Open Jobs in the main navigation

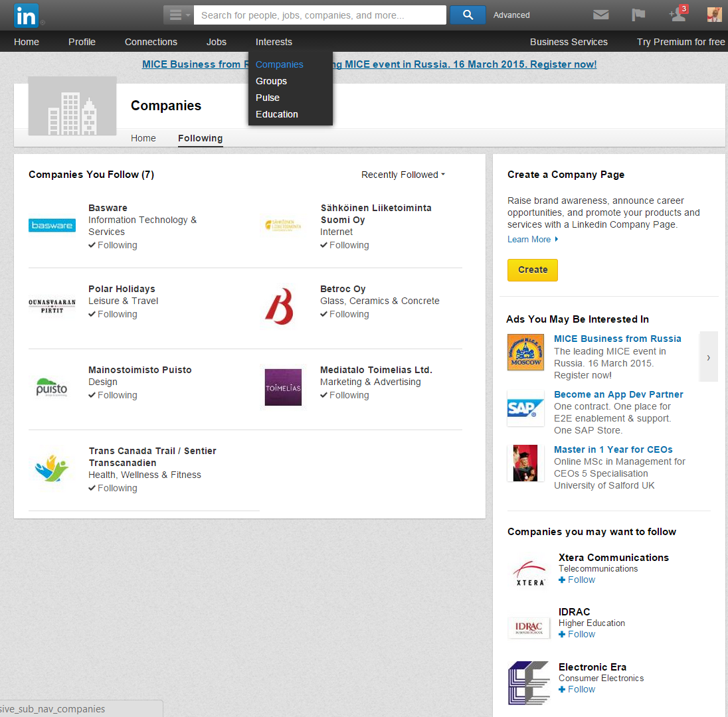(217, 42)
